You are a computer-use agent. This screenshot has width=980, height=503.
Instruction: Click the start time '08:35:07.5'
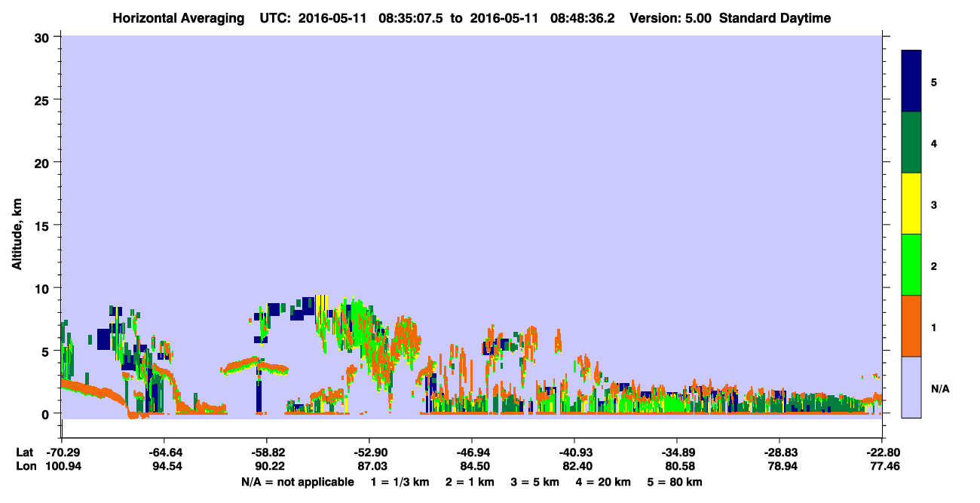pos(412,18)
